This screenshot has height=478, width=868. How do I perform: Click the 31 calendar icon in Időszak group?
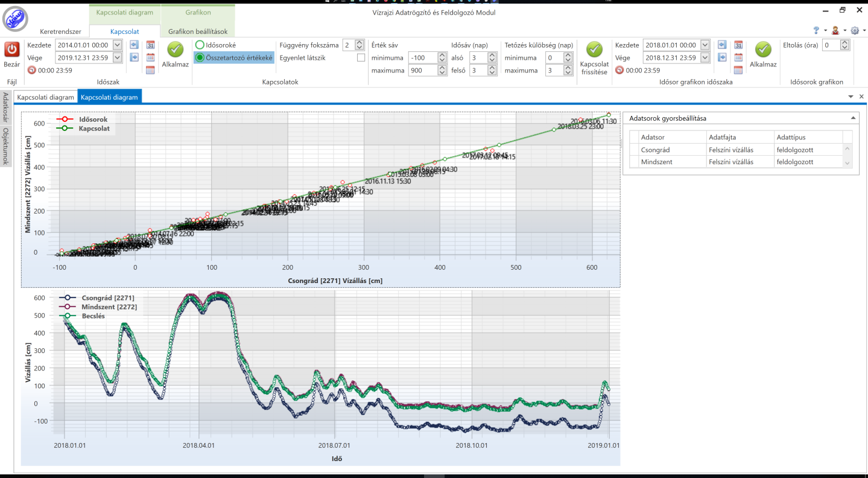151,45
